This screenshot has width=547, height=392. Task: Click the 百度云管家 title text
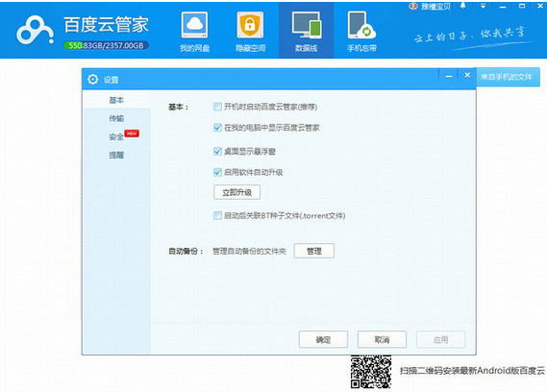point(106,25)
